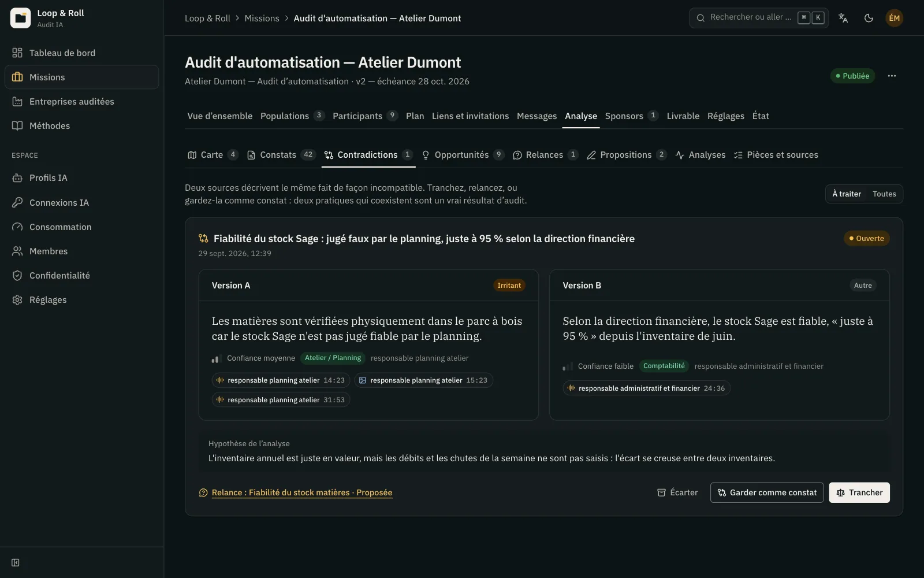Open the language translation icon
Image resolution: width=924 pixels, height=578 pixels.
[843, 18]
